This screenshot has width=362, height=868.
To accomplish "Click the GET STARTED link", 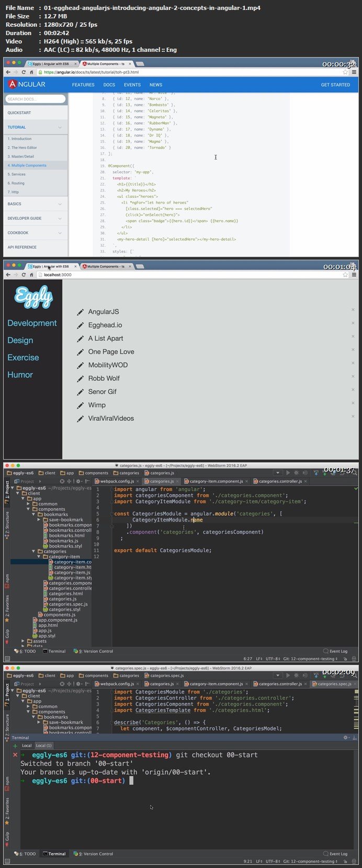I will click(x=336, y=85).
